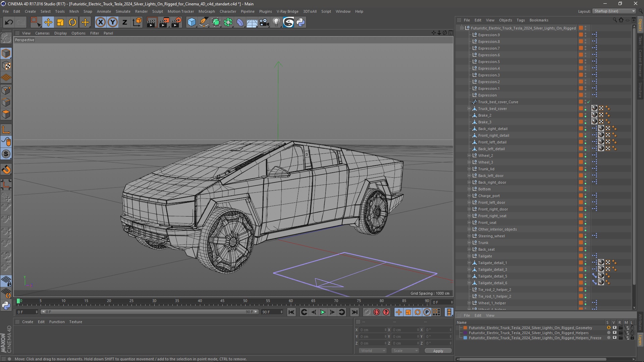Open Edit Render Settings icon
This screenshot has height=362, width=644.
click(x=176, y=22)
